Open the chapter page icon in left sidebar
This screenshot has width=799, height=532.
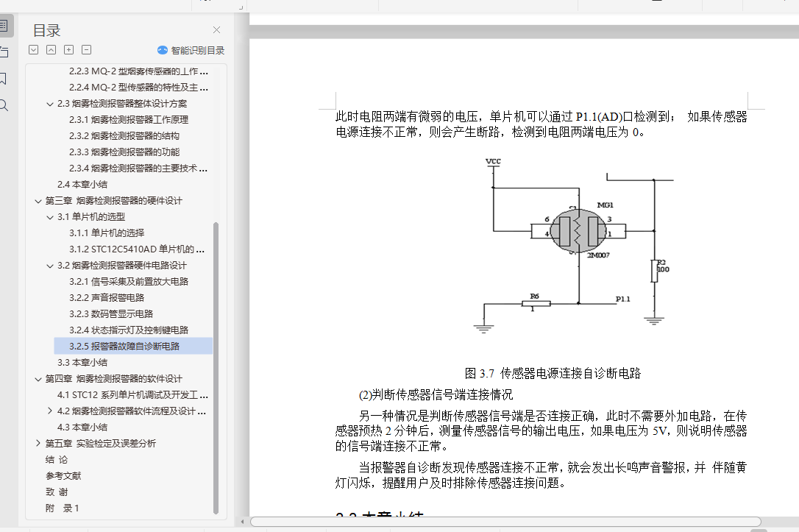point(4,52)
